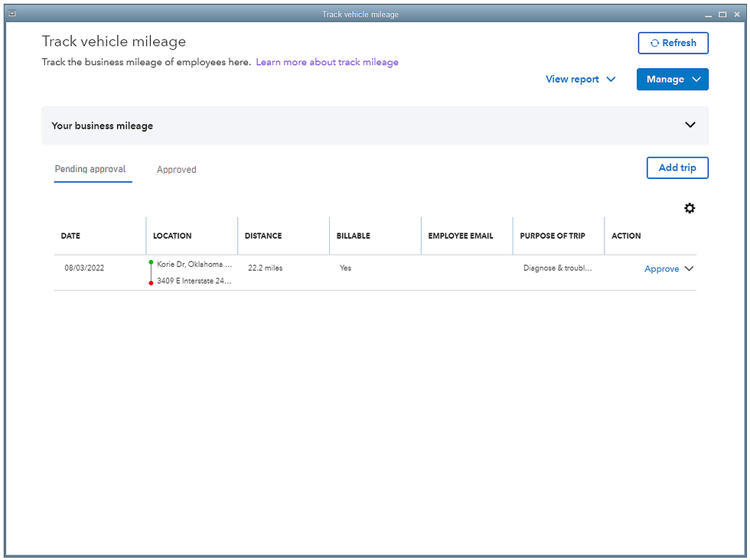Maximize the Track vehicle mileage window
The image size is (750, 560).
pos(722,15)
